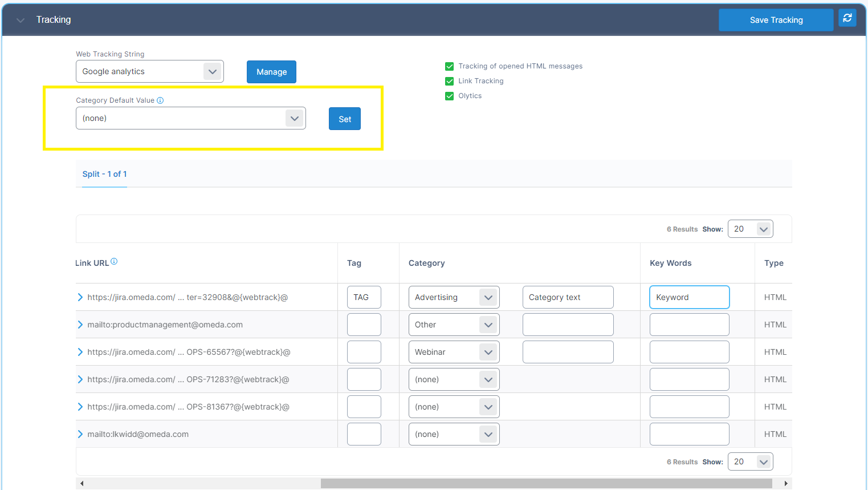Click the Manage button
868x490 pixels.
(271, 72)
